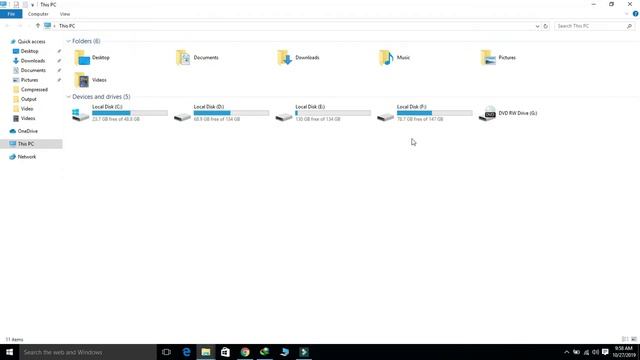Select Network in navigation pane
Screen dimensions: 640x360
pos(27,157)
